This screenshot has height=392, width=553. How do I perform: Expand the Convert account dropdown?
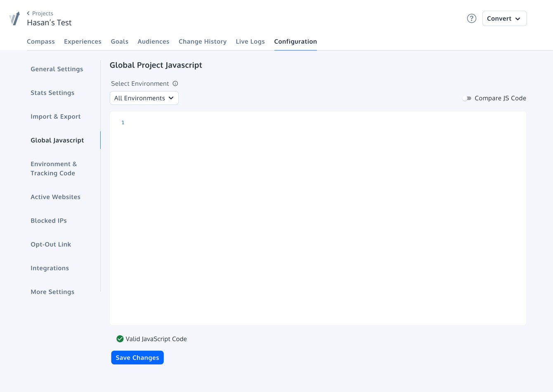[x=504, y=19]
